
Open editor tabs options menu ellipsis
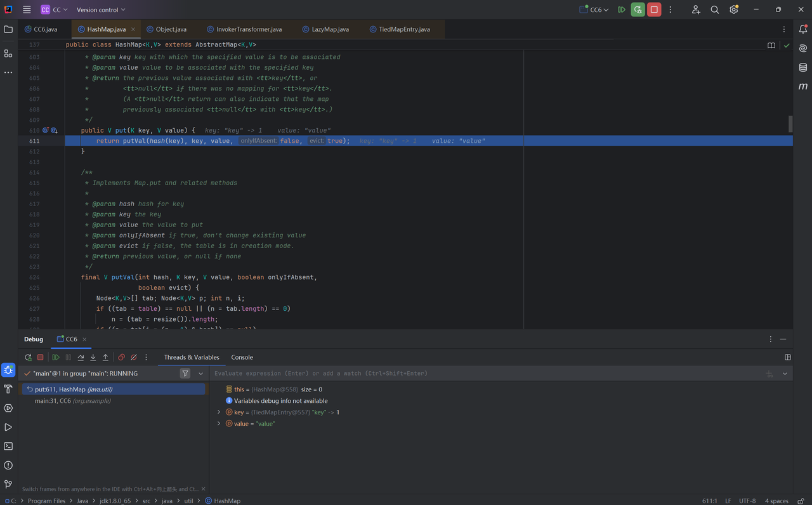point(784,29)
